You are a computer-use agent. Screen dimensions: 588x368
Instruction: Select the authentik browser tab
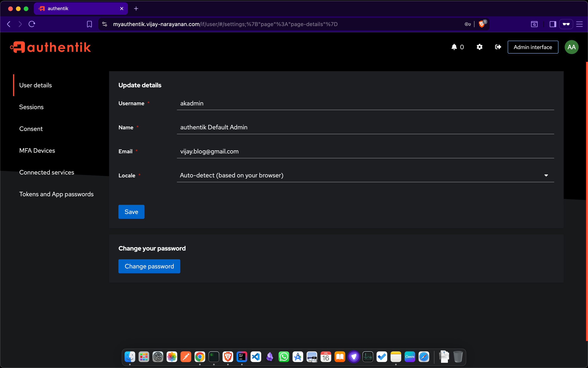(x=81, y=9)
